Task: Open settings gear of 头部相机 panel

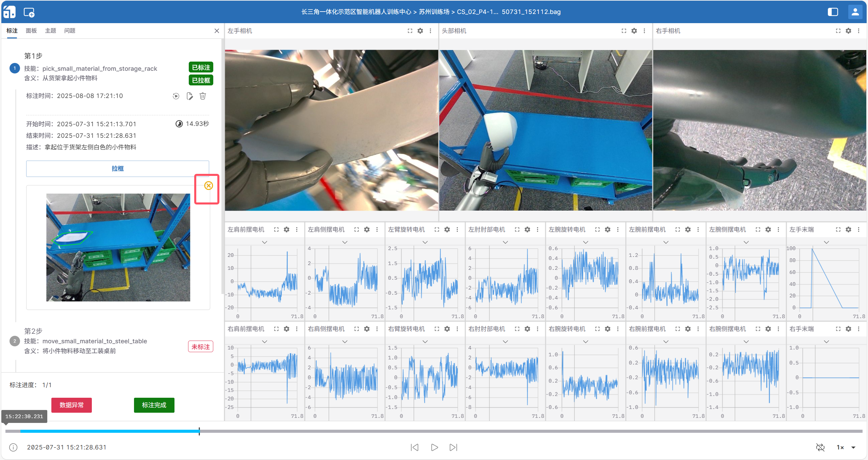Action: click(x=634, y=31)
